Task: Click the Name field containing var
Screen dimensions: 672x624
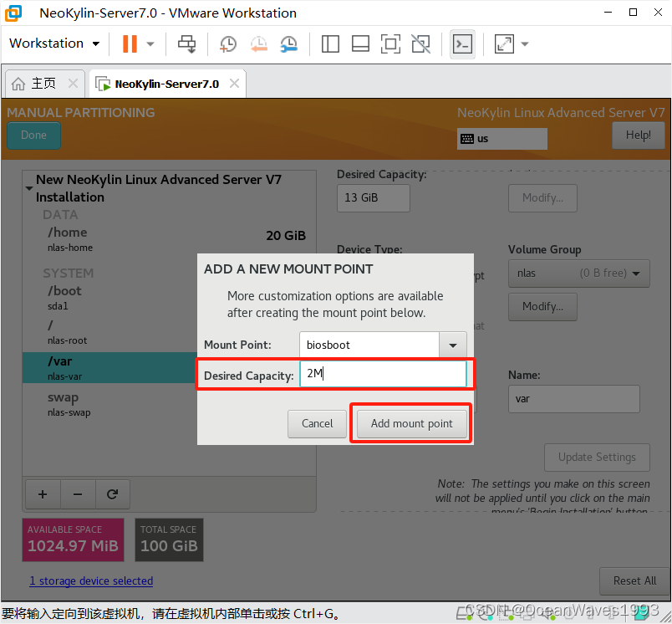Action: tap(574, 399)
